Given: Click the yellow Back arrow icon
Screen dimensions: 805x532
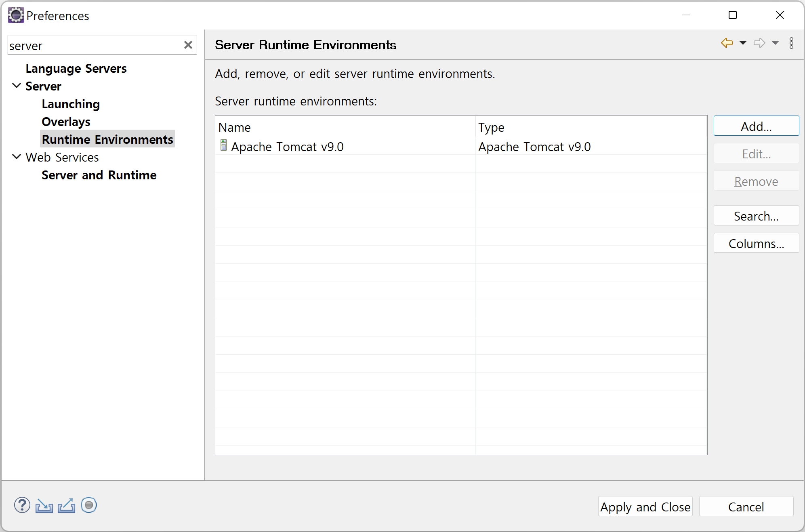Looking at the screenshot, I should (x=727, y=43).
